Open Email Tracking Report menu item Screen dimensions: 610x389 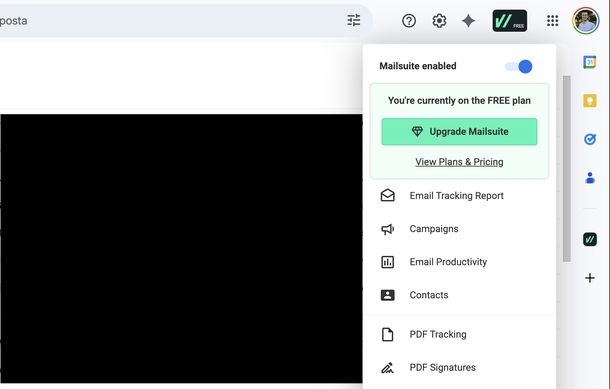[x=459, y=196]
